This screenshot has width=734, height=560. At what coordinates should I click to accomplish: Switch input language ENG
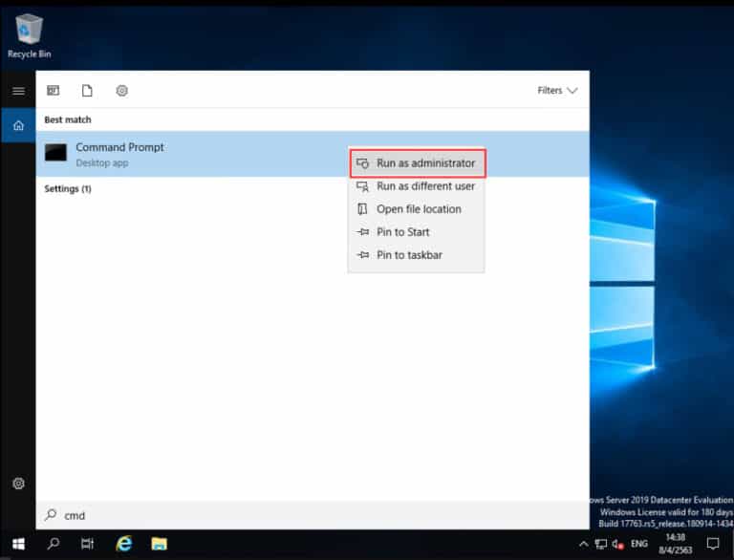click(x=639, y=544)
